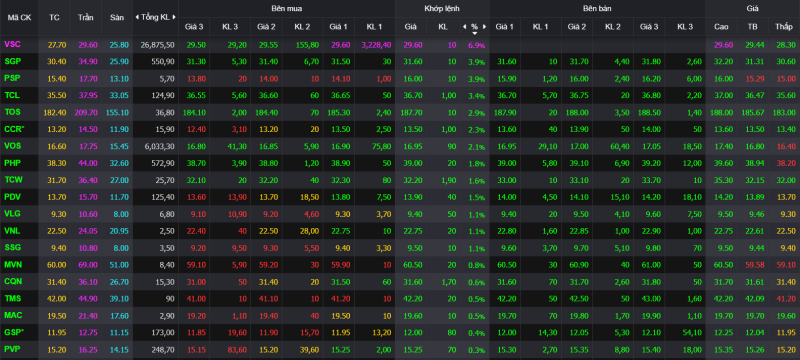Click the Trần column header
Viewport: 800px width, 360px height.
[86, 17]
